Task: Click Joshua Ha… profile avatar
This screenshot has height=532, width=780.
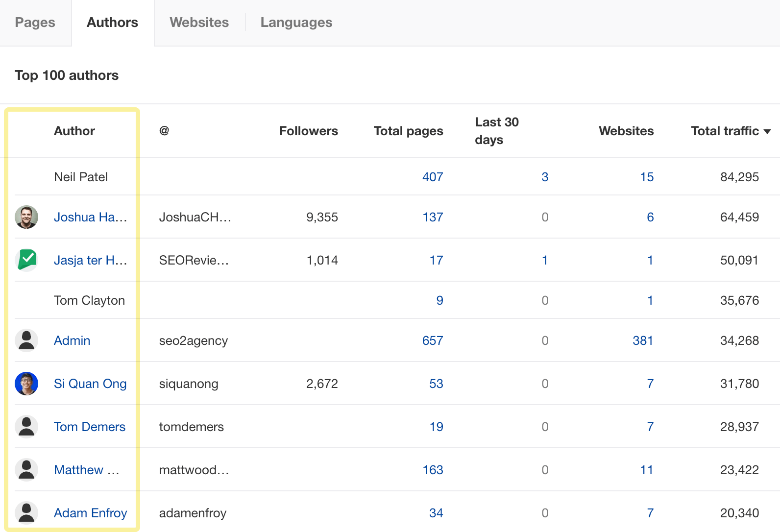Action: tap(26, 217)
